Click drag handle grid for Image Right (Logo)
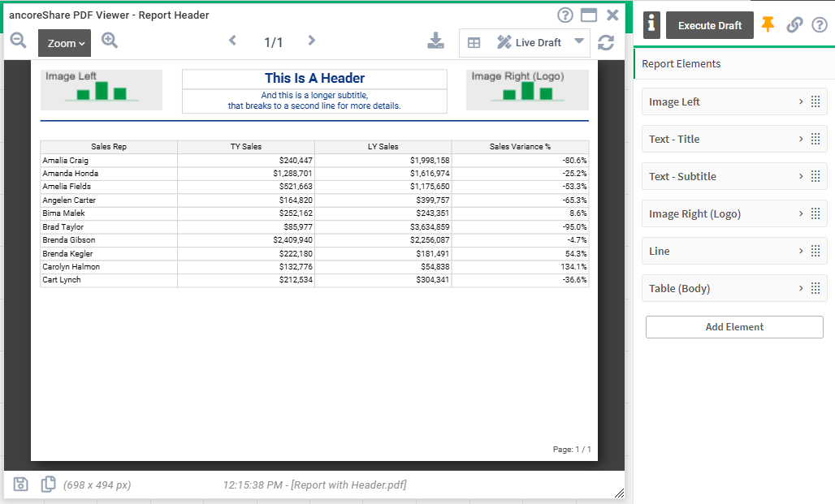Screen dimensions: 835x504 (816, 213)
